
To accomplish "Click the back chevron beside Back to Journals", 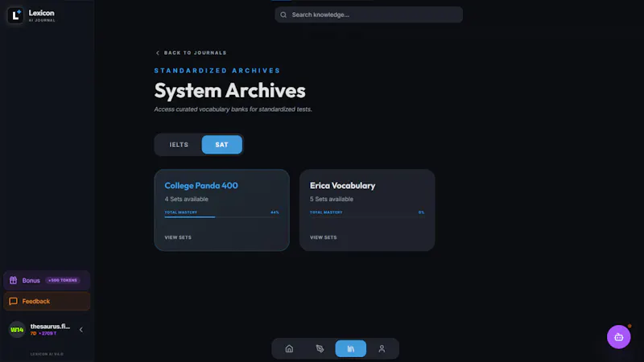I will tap(158, 52).
